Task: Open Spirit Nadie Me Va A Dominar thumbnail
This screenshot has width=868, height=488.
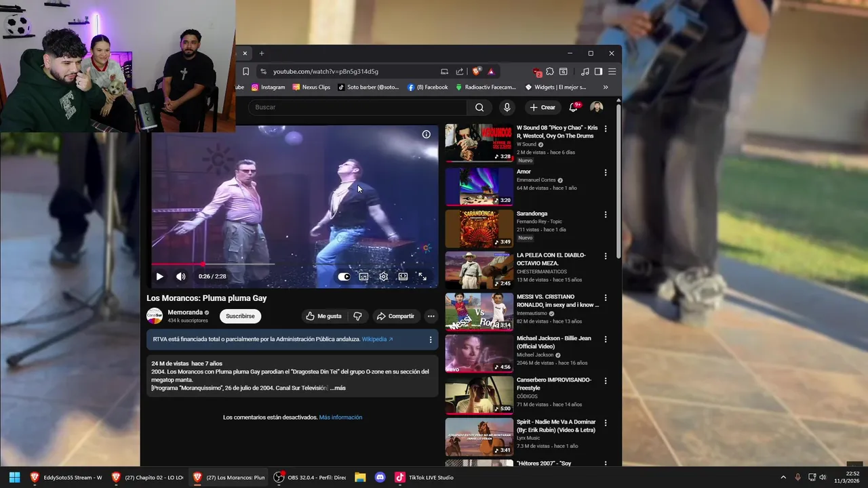Action: [x=479, y=436]
